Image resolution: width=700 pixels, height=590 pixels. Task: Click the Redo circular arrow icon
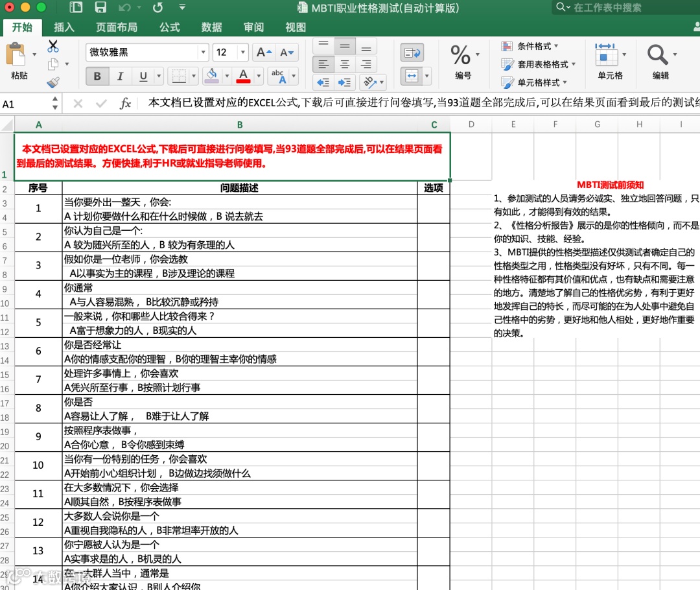pyautogui.click(x=157, y=7)
